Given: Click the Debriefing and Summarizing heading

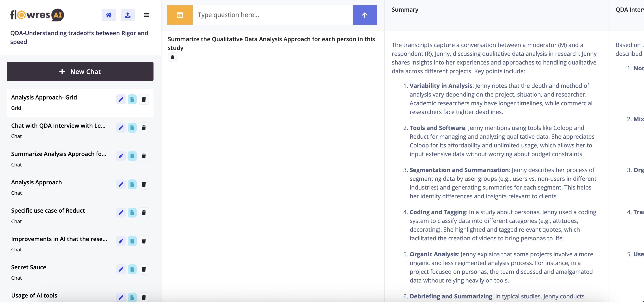Looking at the screenshot, I should [x=451, y=296].
